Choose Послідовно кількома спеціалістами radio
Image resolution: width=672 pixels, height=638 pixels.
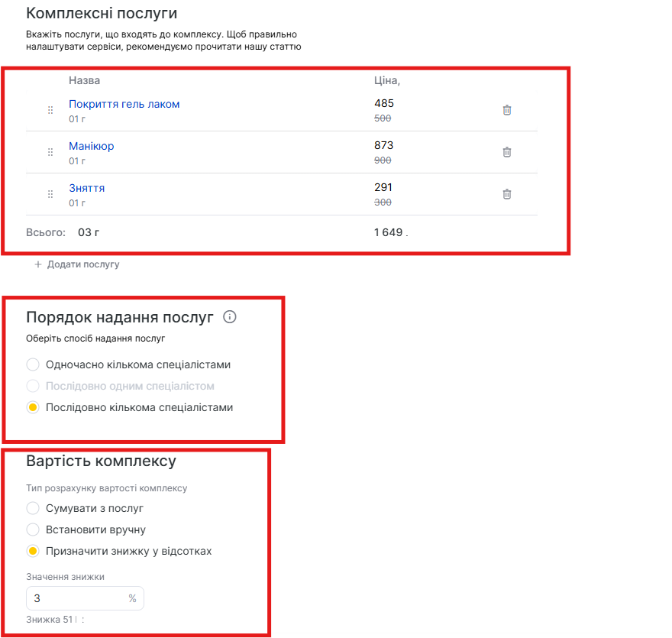pyautogui.click(x=33, y=407)
